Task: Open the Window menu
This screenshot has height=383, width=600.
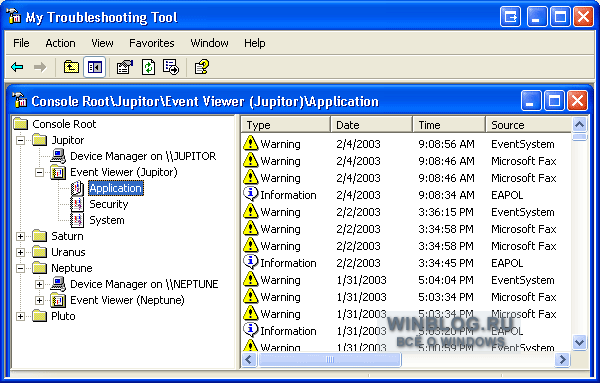Action: tap(209, 43)
